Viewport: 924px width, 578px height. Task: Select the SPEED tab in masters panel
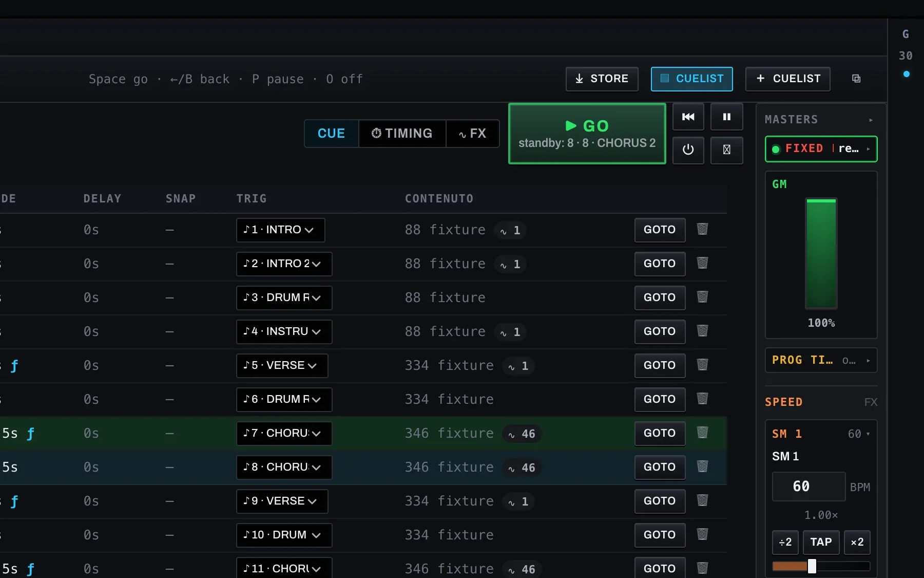[783, 402]
